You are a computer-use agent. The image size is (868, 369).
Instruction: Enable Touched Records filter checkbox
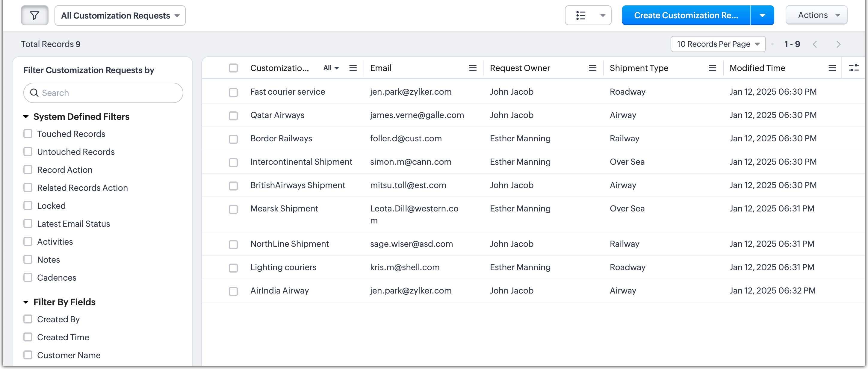(x=28, y=134)
